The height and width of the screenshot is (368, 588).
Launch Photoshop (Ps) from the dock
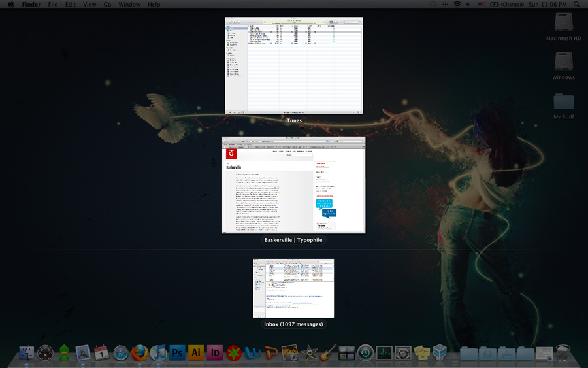tap(177, 353)
